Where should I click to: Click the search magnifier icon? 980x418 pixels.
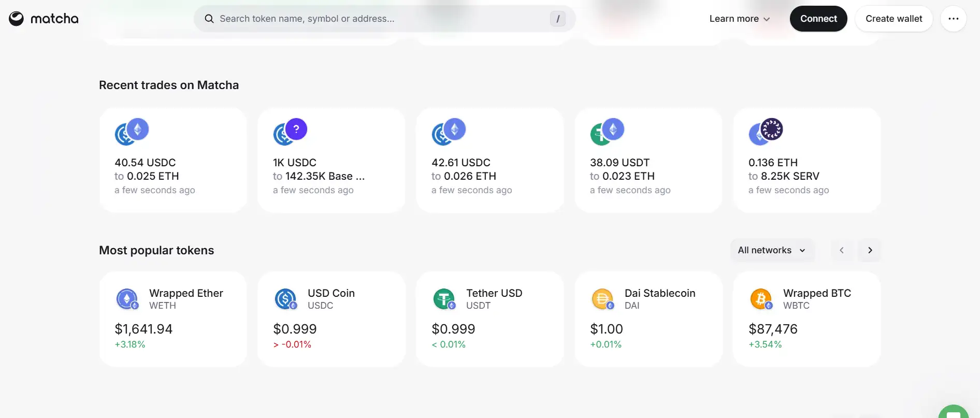[209, 19]
